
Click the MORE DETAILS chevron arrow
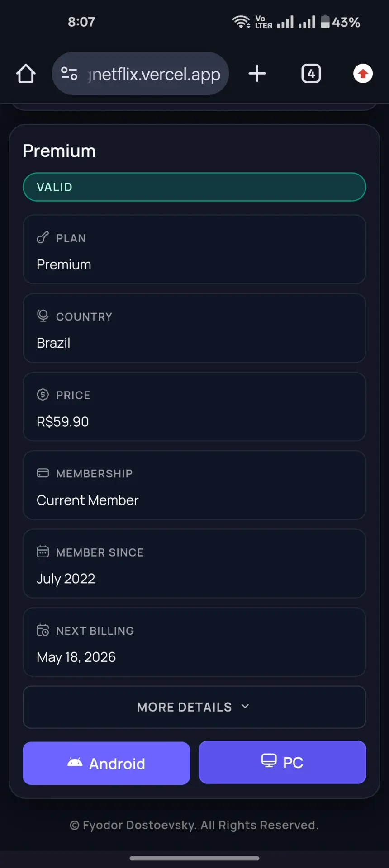pos(245,706)
